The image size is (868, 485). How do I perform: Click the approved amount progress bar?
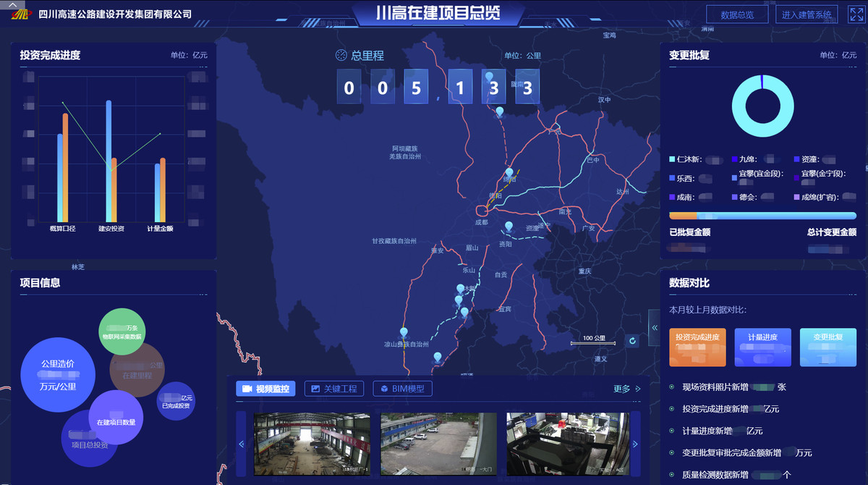coord(762,216)
